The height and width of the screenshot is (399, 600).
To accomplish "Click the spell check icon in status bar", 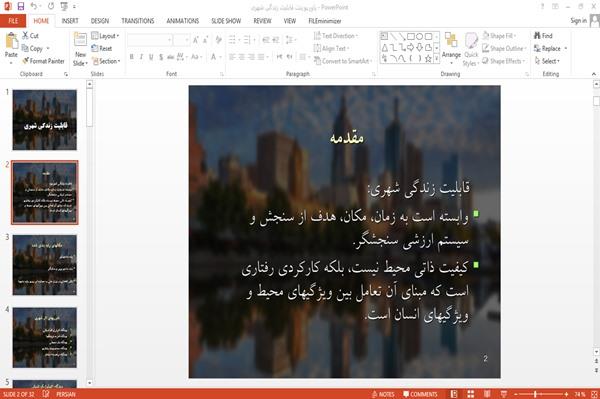I will click(46, 394).
